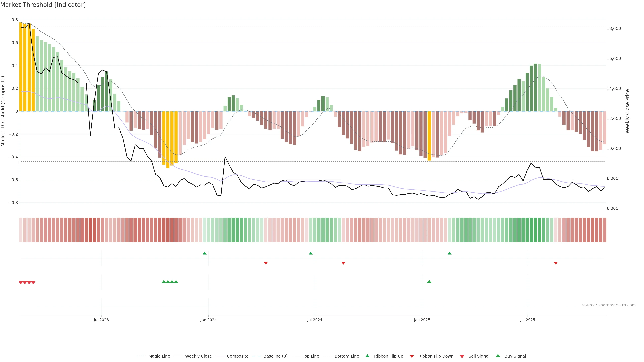The width and height of the screenshot is (644, 362).
Task: Click the Sell Signal legend label
Action: click(479, 356)
